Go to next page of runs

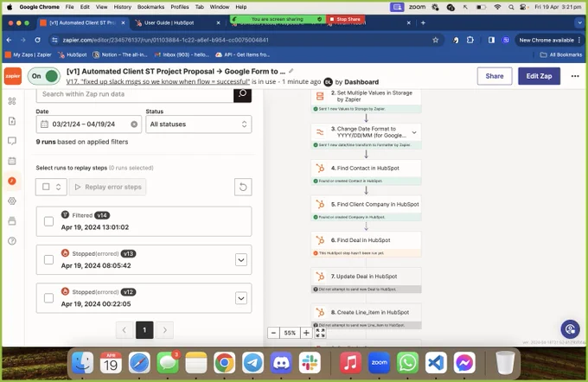point(165,330)
